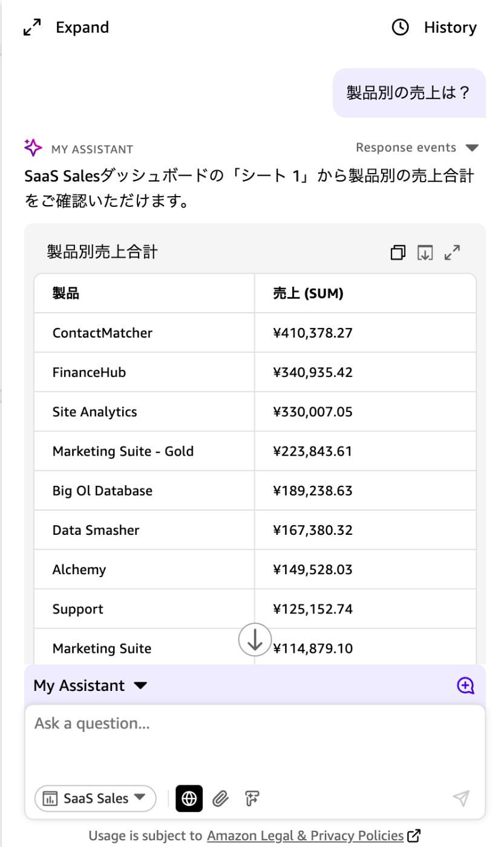The height and width of the screenshot is (847, 504).
Task: Select the Data Smasher cell
Action: point(145,530)
